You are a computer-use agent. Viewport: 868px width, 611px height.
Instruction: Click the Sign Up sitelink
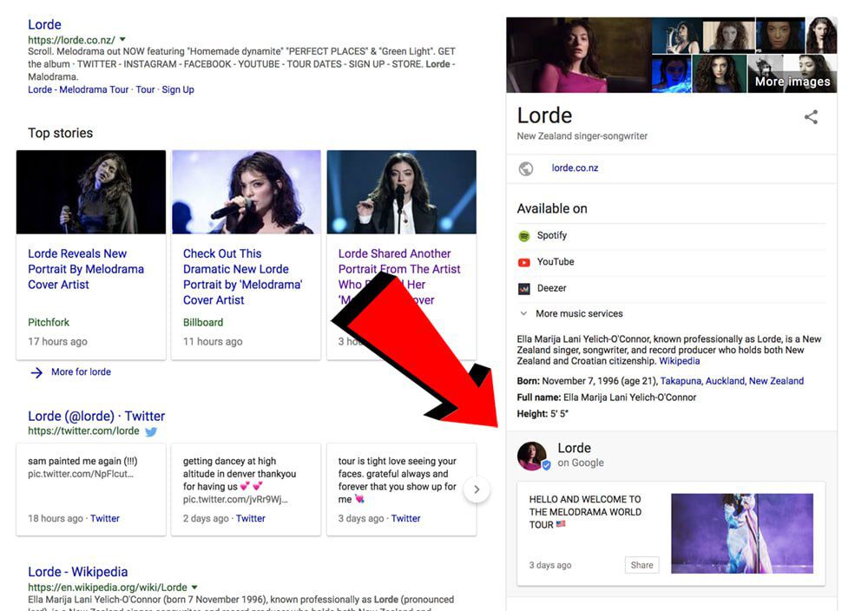coord(178,89)
